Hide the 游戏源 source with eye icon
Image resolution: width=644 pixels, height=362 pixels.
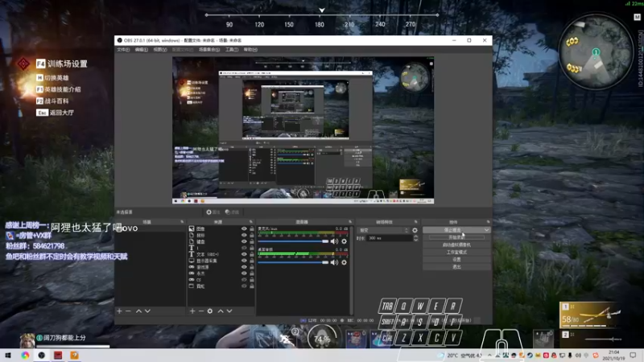pos(244,267)
